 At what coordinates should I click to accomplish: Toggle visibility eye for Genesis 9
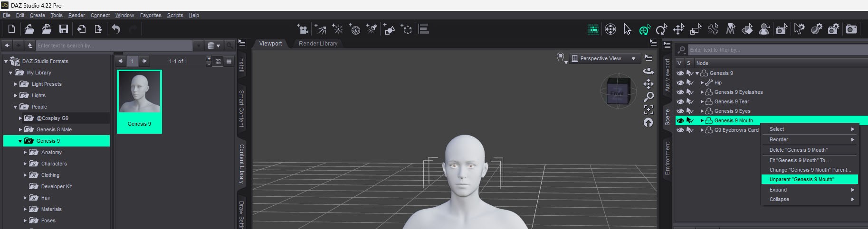pos(680,73)
